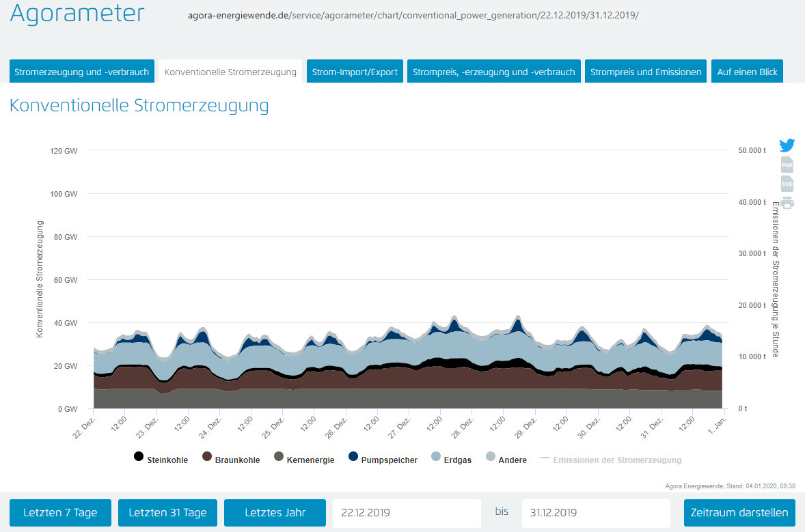Click Letzten 7 Tage button

tap(60, 512)
